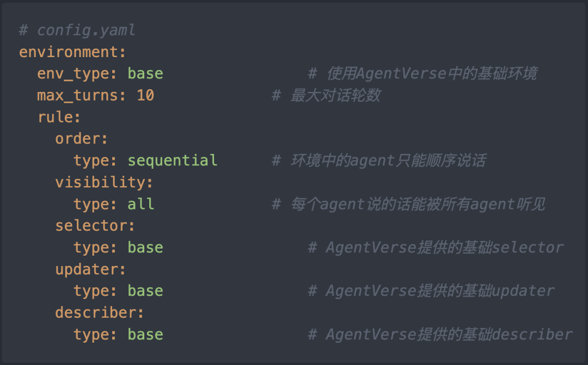Click the 'visibility:' key
The width and height of the screenshot is (588, 365).
[x=104, y=182]
